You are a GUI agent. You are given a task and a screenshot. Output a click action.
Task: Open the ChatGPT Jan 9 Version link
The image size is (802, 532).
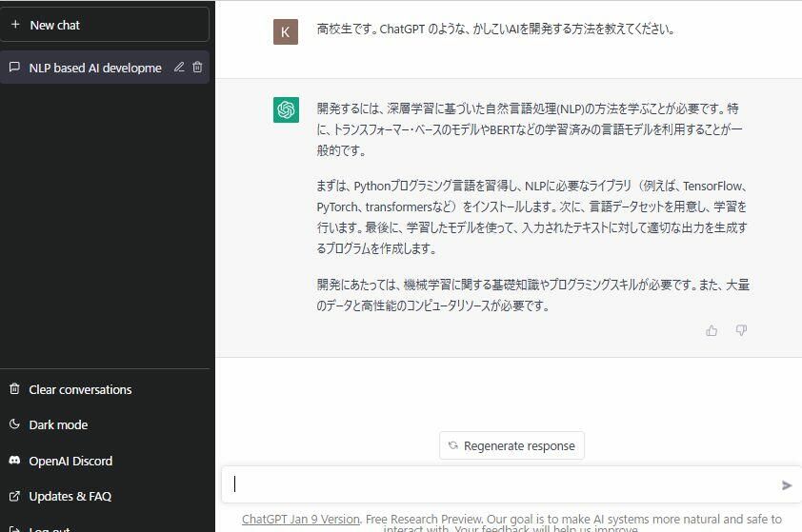pos(300,520)
